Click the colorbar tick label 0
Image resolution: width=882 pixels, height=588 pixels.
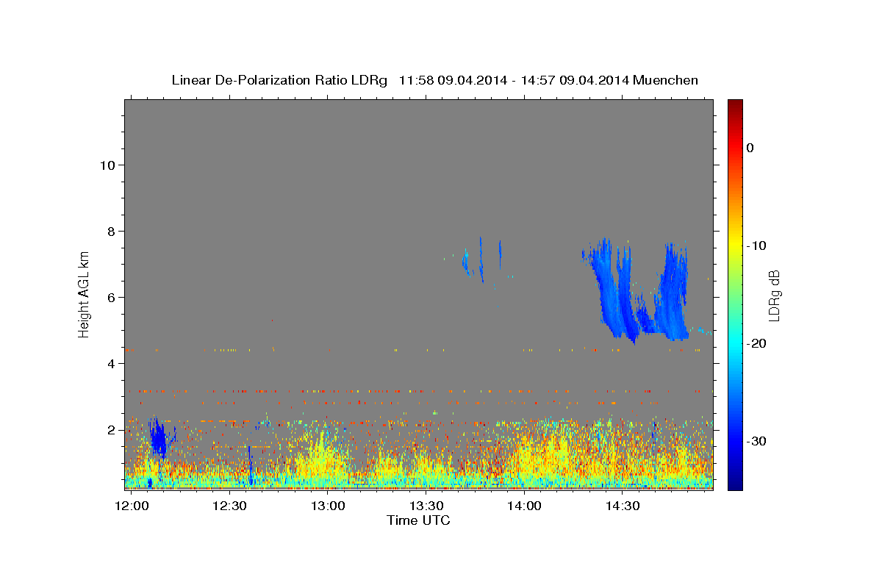pyautogui.click(x=750, y=148)
